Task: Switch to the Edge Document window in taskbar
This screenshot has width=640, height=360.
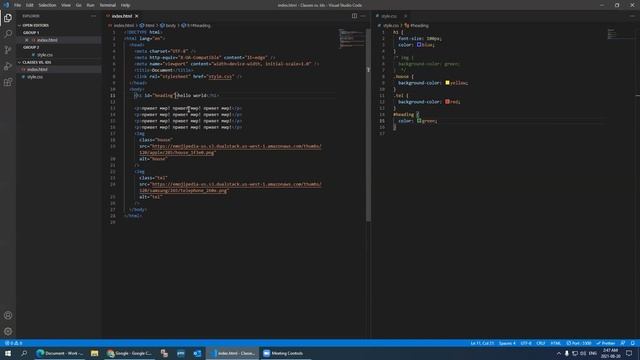Action: 60,353
